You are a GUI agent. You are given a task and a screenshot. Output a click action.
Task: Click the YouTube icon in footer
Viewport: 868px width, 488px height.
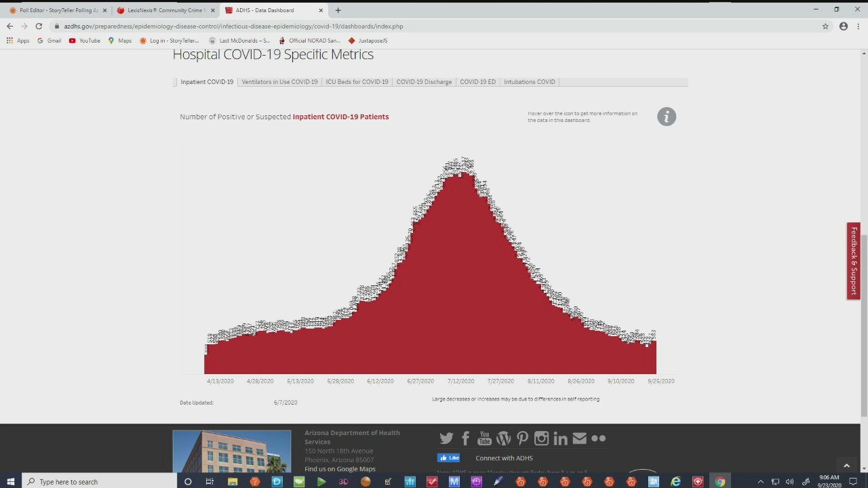coord(484,439)
